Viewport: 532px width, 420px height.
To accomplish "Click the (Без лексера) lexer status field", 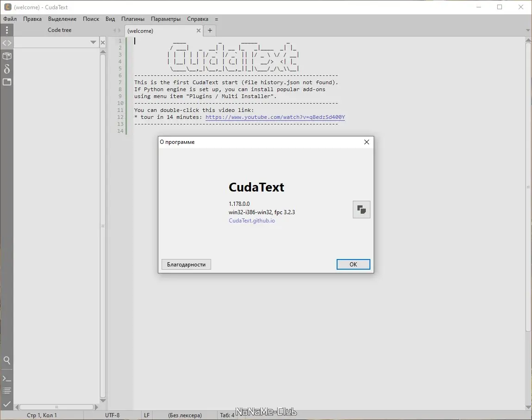I will coord(185,415).
